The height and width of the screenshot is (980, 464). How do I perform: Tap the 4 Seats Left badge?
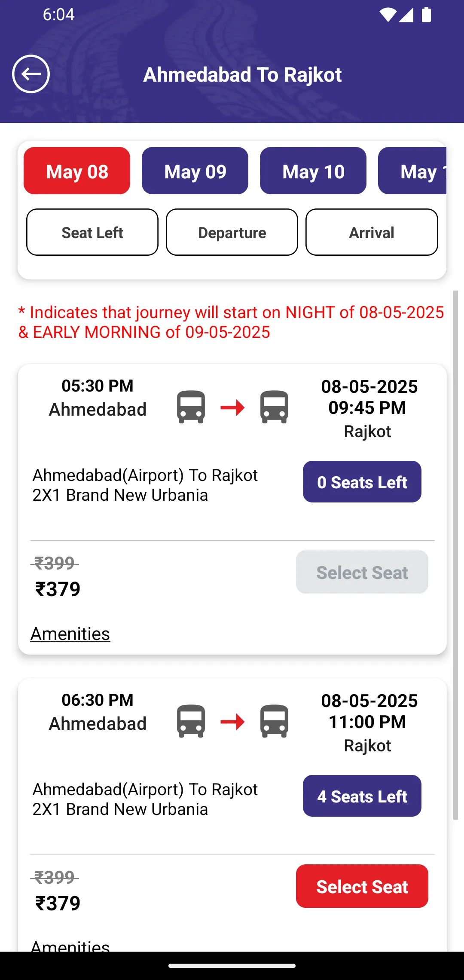[362, 796]
